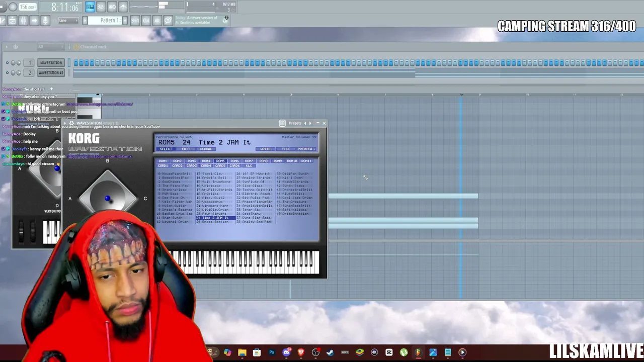Viewport: 644px width, 362px height.
Task: Click mixer track number 2 for WAVESTATION #2
Action: coord(30,73)
